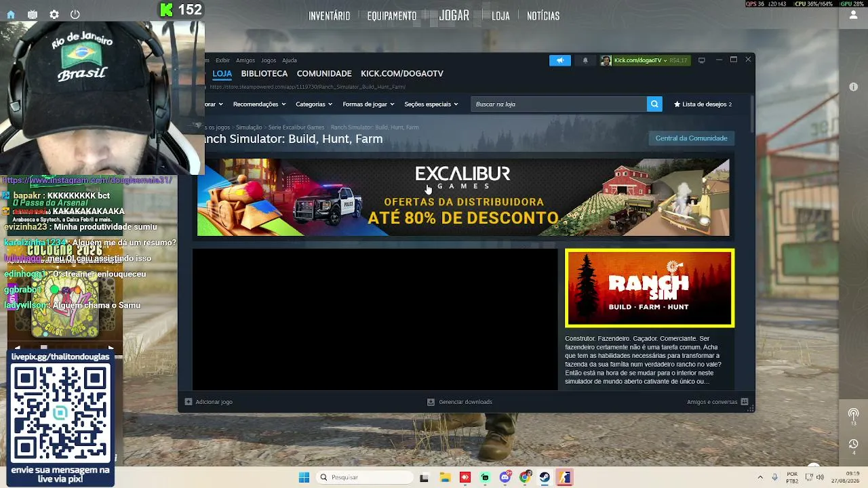Open the Amigos menu in Steam
Image resolution: width=868 pixels, height=488 pixels.
[x=245, y=60]
